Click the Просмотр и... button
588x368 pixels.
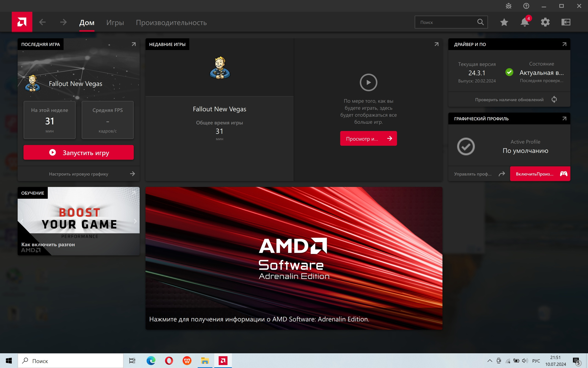(x=368, y=138)
